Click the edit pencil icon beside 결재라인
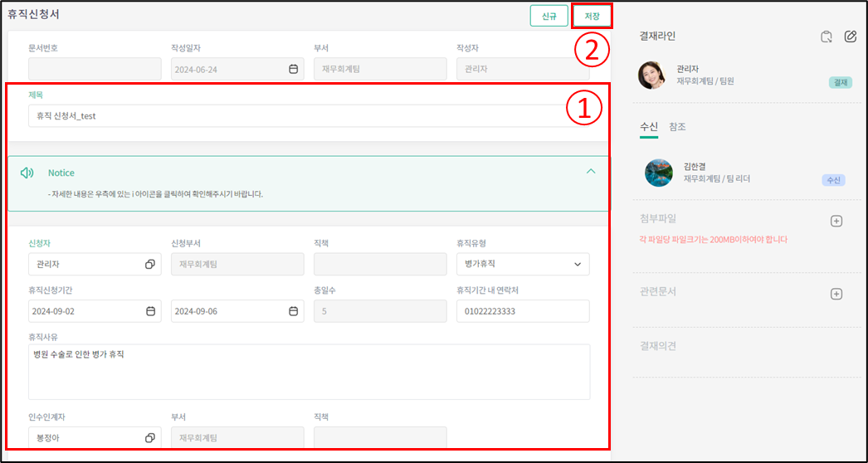868x463 pixels. pos(850,37)
